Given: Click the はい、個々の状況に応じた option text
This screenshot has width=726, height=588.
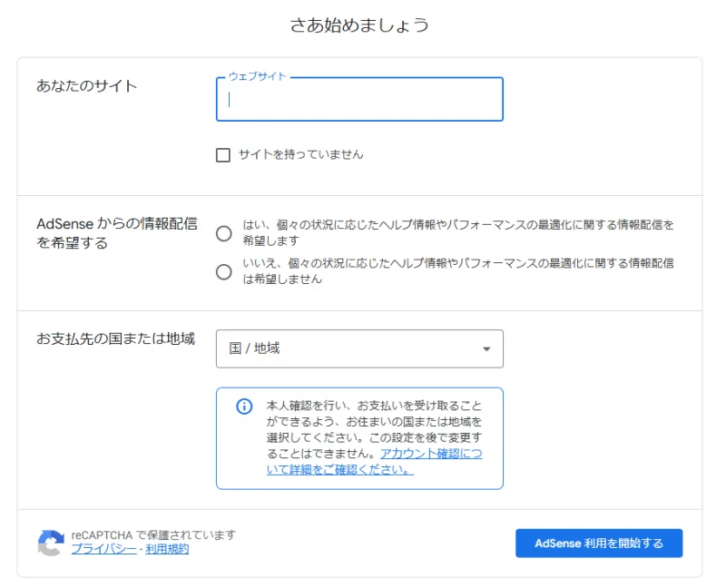Looking at the screenshot, I should 458,232.
